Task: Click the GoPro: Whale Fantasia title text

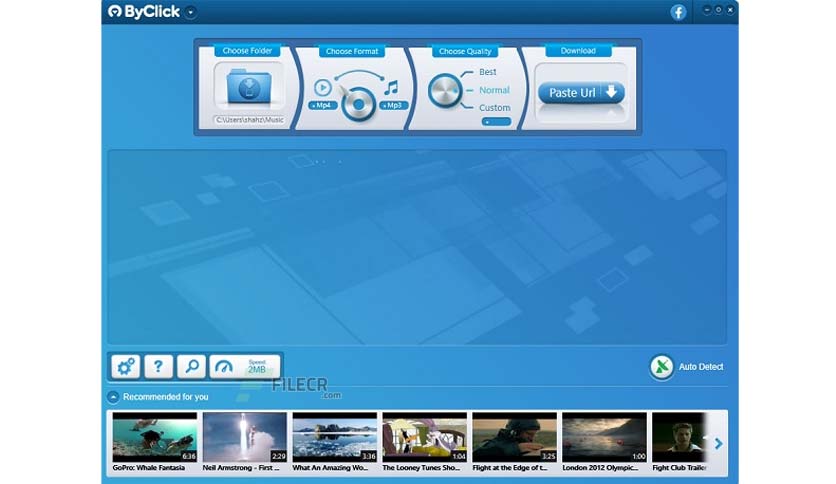Action: tap(149, 468)
